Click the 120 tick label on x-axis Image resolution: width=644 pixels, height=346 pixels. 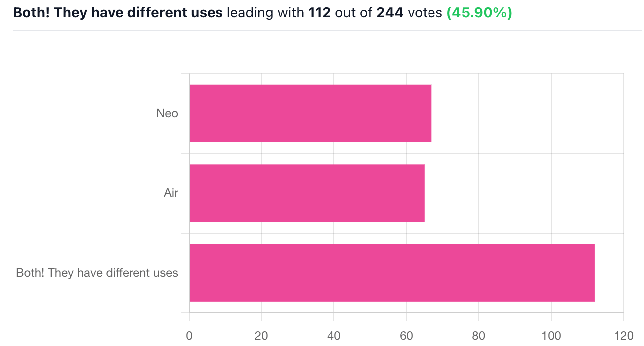(x=623, y=335)
